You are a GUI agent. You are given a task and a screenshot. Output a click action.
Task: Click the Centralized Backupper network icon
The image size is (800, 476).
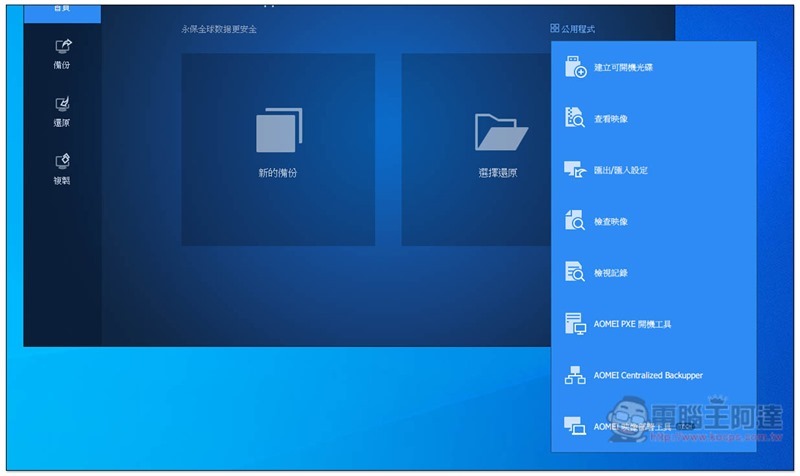pos(575,375)
